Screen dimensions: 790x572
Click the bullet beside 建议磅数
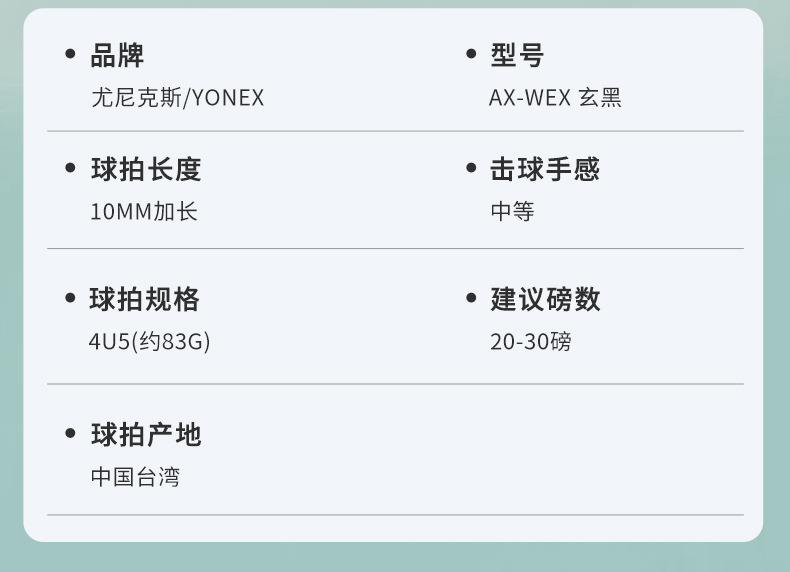pos(470,298)
